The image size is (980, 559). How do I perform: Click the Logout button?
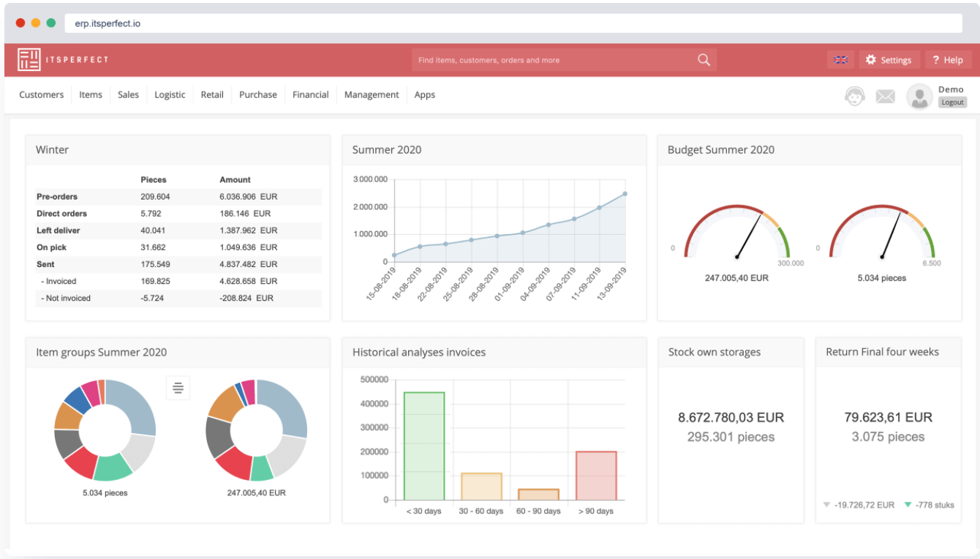pyautogui.click(x=953, y=102)
